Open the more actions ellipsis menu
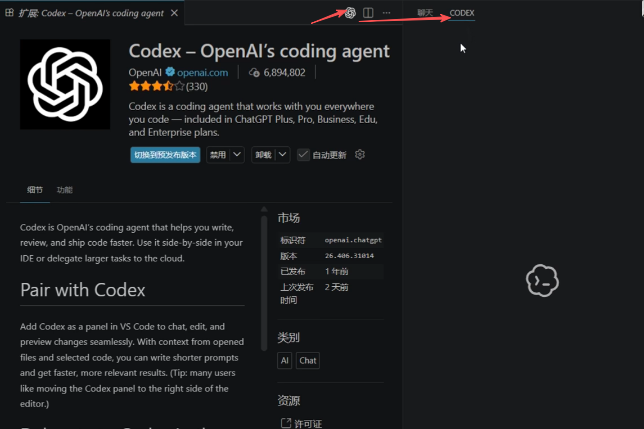This screenshot has height=429, width=644. click(x=386, y=13)
